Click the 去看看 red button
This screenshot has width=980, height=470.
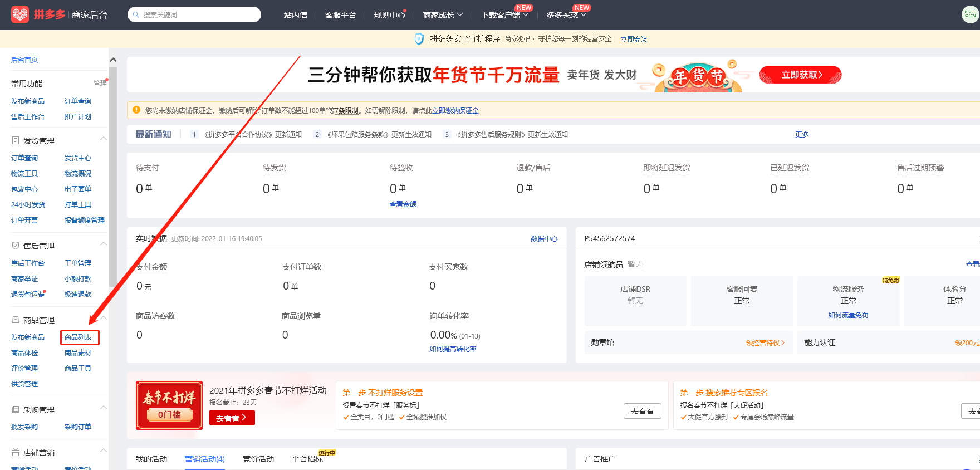tap(232, 418)
